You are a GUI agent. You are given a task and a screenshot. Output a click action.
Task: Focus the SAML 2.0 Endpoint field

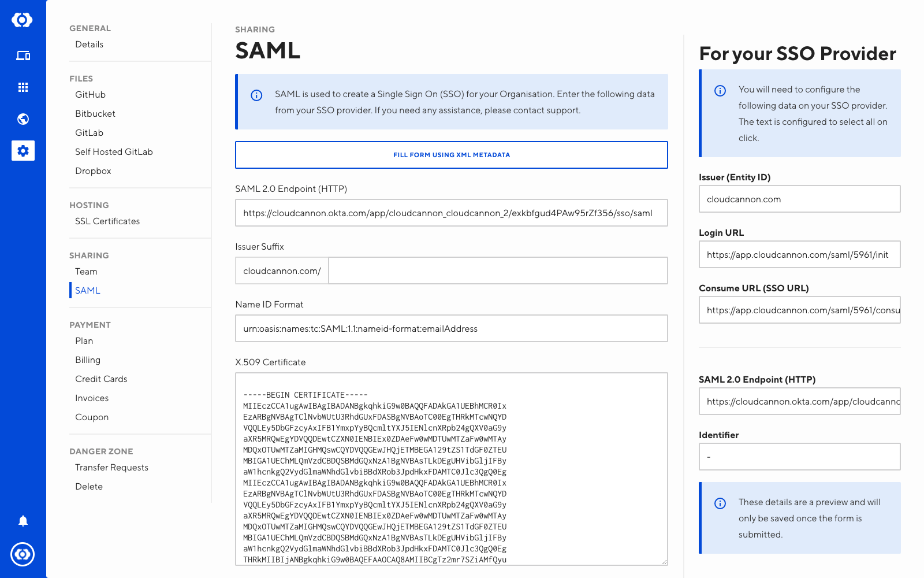coord(452,213)
